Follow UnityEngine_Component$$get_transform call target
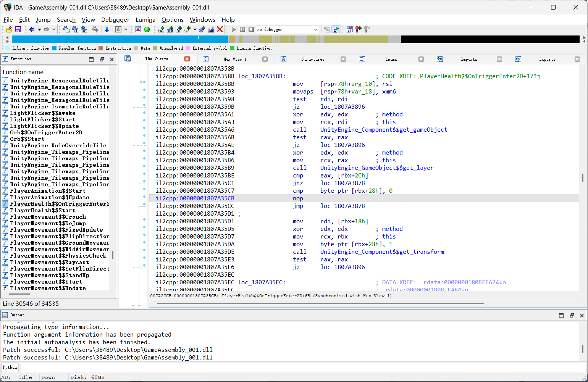This screenshot has width=588, height=382. tap(382, 252)
